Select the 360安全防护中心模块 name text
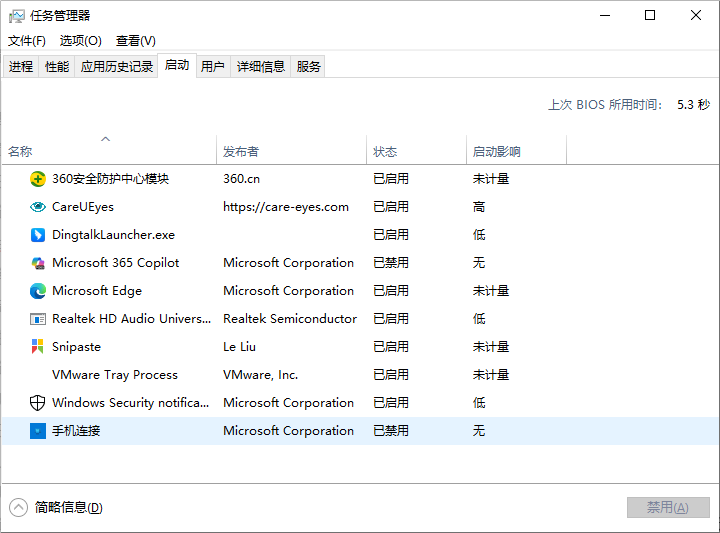720x533 pixels. click(111, 179)
